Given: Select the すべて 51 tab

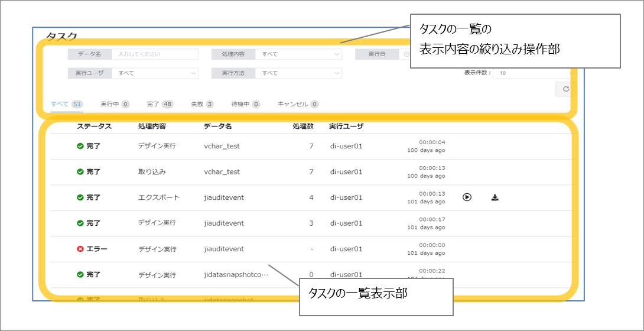Looking at the screenshot, I should [x=67, y=104].
